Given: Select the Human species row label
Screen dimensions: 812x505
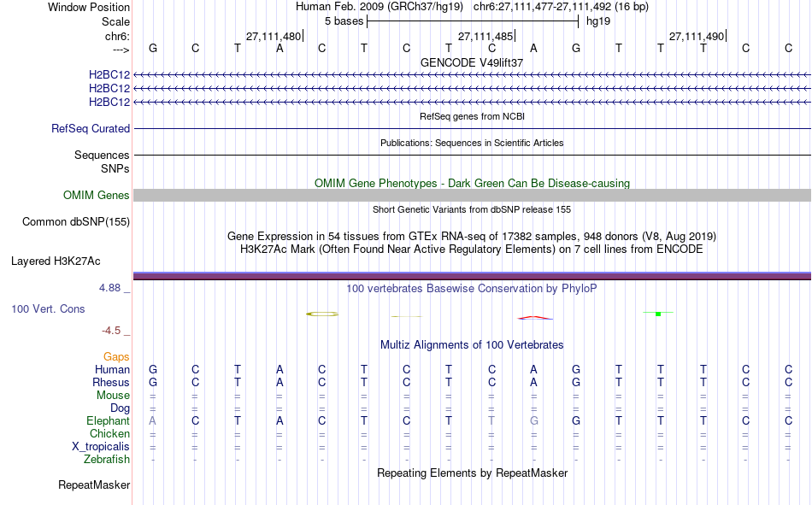Looking at the screenshot, I should (x=112, y=369).
